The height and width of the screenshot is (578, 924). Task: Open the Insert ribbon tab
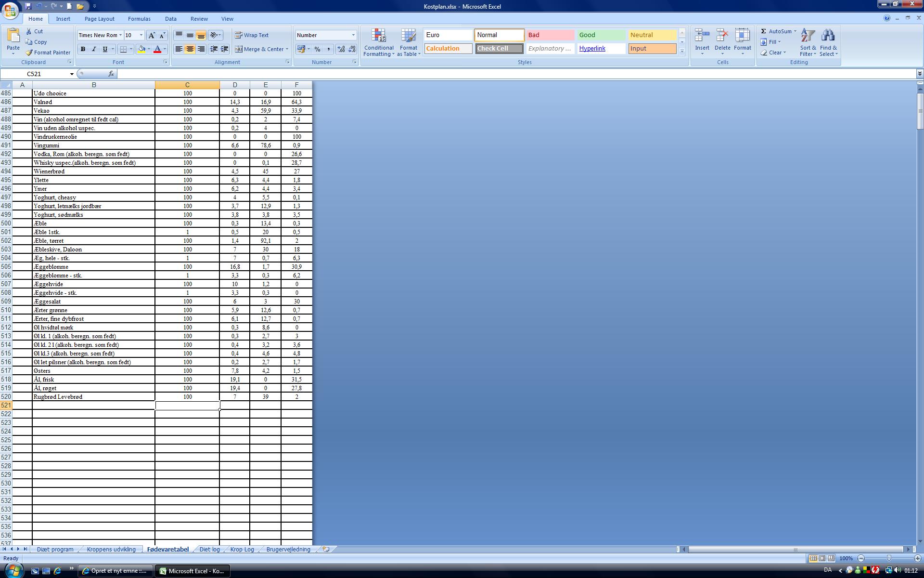point(63,19)
